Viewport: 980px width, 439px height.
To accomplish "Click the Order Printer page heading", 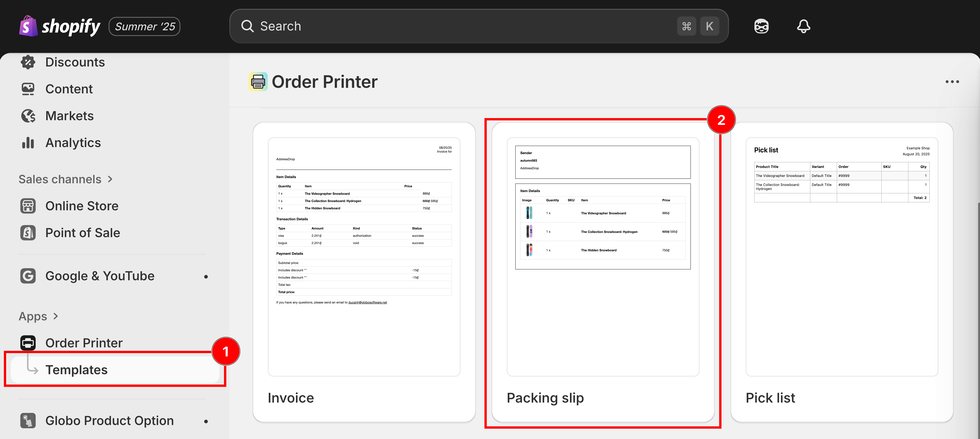I will [x=324, y=82].
